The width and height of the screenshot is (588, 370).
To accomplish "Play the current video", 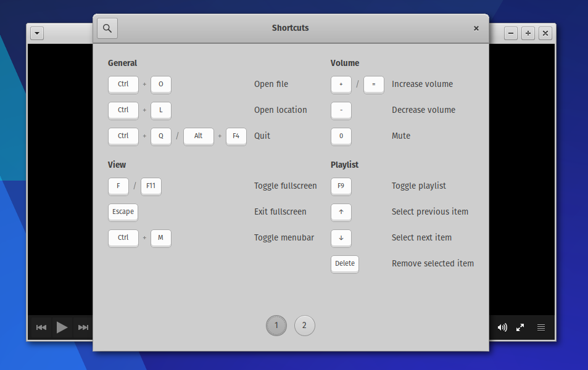I will pos(62,327).
